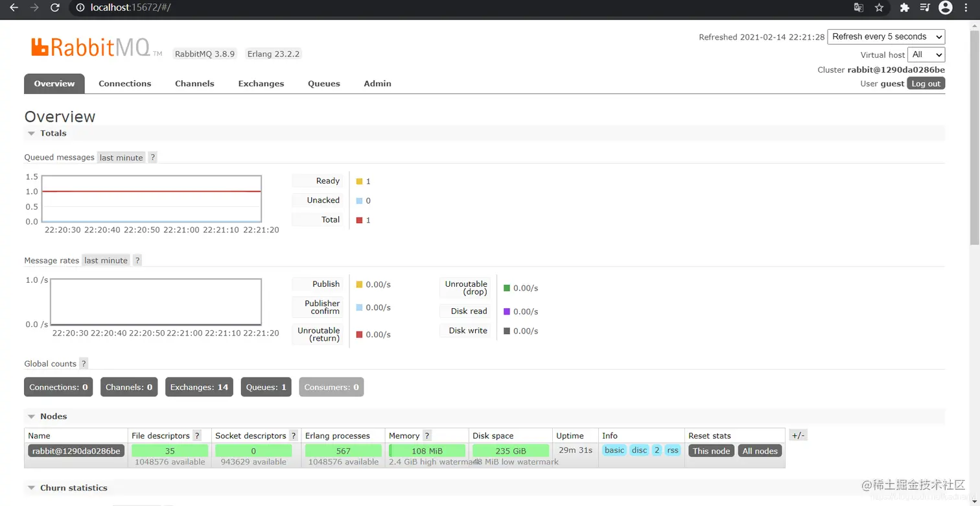Viewport: 980px width, 506px height.
Task: Click the Log out button
Action: [926, 84]
